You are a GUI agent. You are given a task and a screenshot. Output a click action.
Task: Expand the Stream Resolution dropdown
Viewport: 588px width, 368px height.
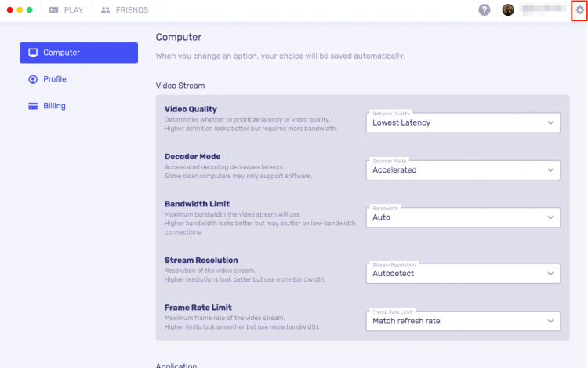(463, 273)
